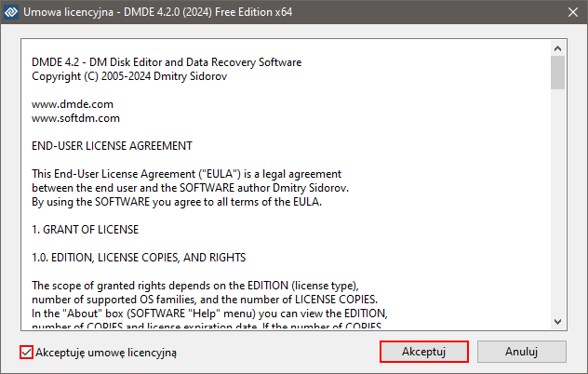588x374 pixels.
Task: Click the scrollbar up arrow
Action: coord(557,48)
